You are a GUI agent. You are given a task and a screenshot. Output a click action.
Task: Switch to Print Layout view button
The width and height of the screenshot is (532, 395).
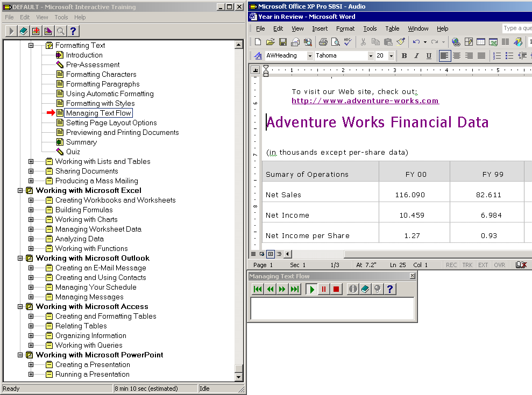pyautogui.click(x=271, y=254)
